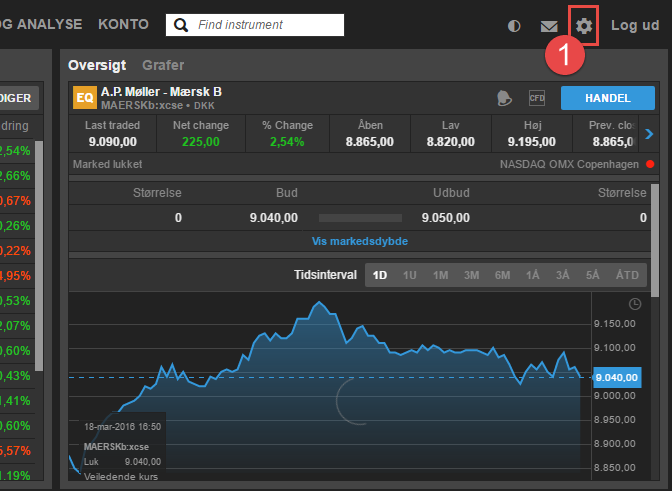
Task: Switch to the Grafer tab
Action: pyautogui.click(x=163, y=65)
